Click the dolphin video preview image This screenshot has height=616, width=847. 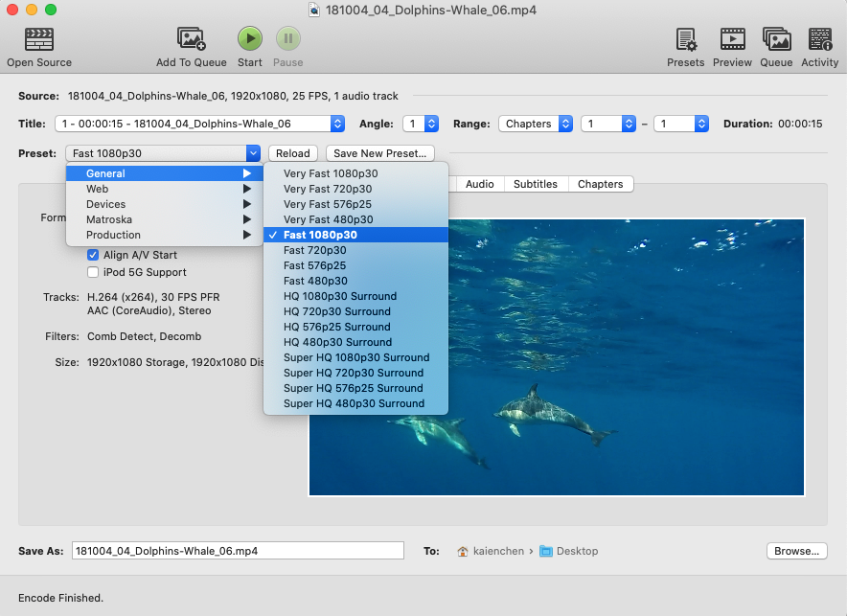click(x=557, y=357)
